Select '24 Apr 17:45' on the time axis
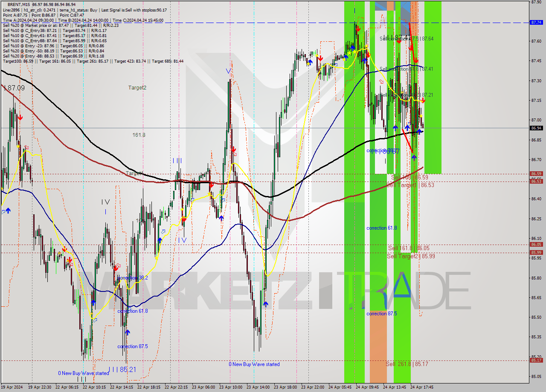The height and width of the screenshot is (392, 546). (x=422, y=387)
